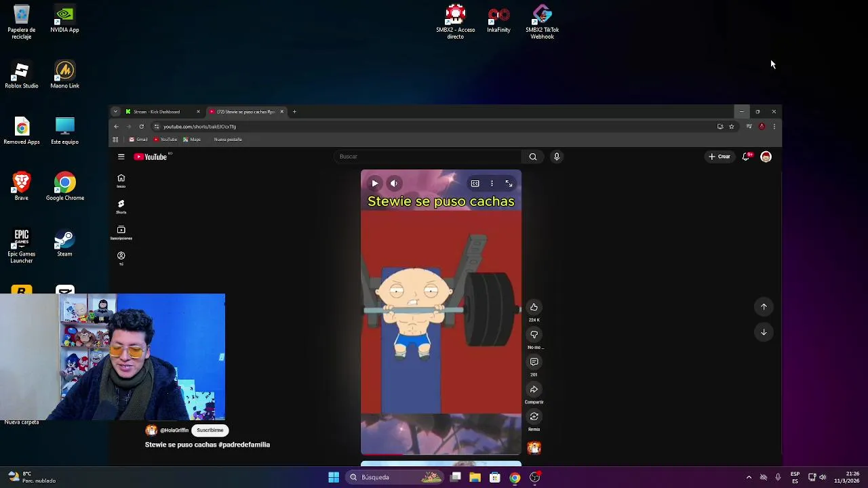
Task: Open the Remix option
Action: click(534, 416)
